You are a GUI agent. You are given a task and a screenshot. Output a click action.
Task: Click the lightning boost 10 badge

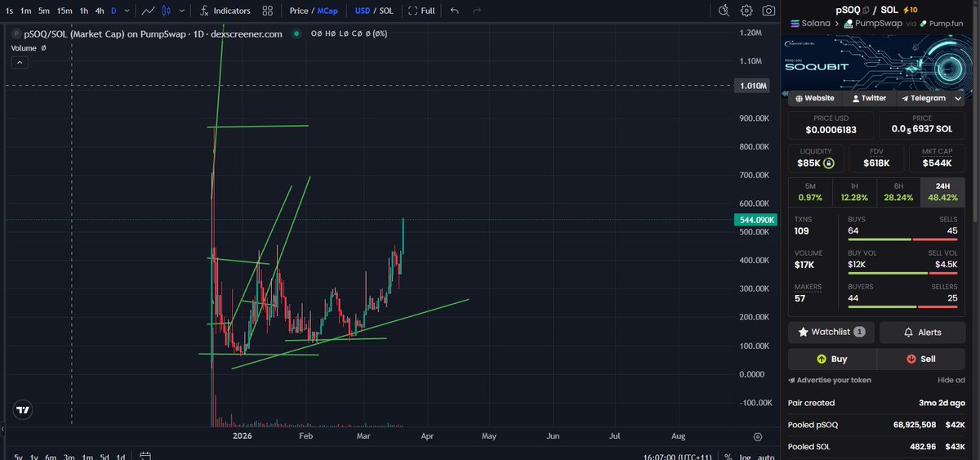tap(911, 9)
